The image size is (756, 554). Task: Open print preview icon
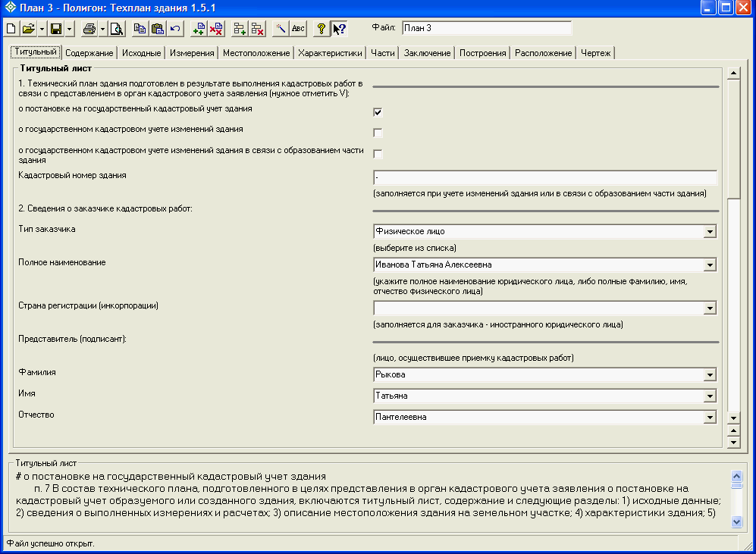click(117, 29)
